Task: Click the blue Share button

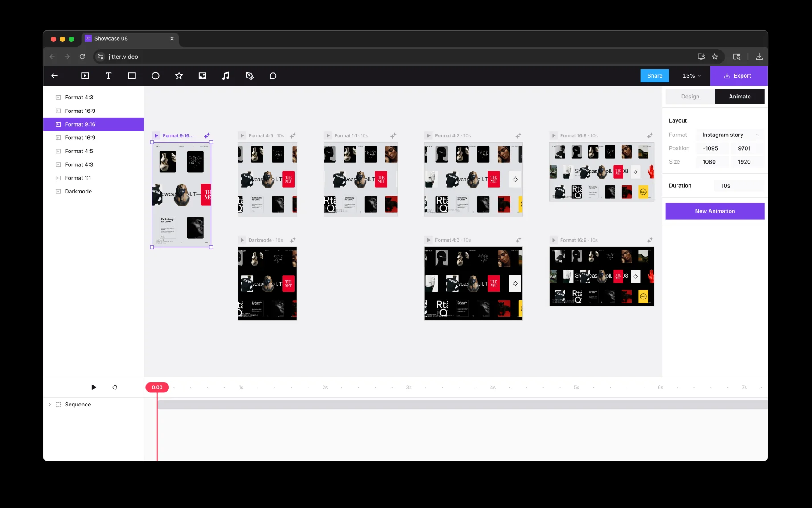Action: pos(655,76)
